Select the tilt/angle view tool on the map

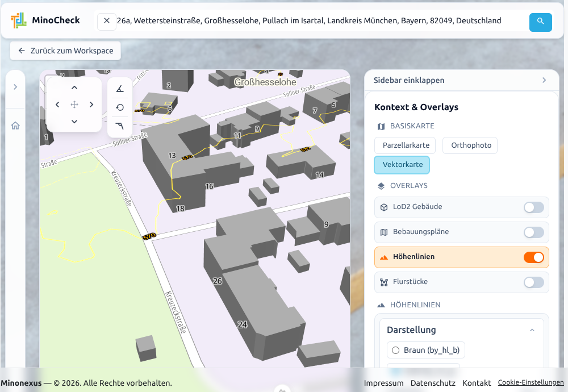[x=119, y=89]
